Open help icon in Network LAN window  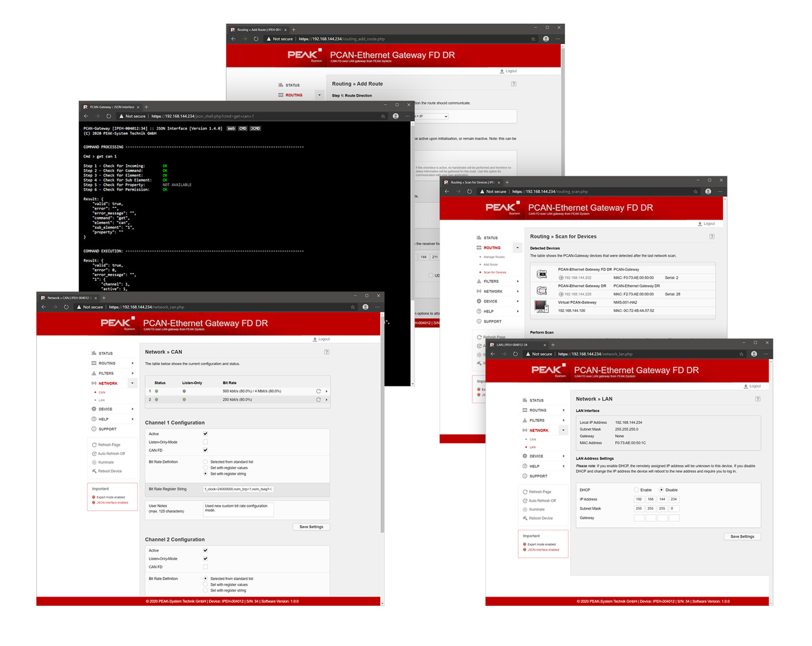pyautogui.click(x=758, y=399)
